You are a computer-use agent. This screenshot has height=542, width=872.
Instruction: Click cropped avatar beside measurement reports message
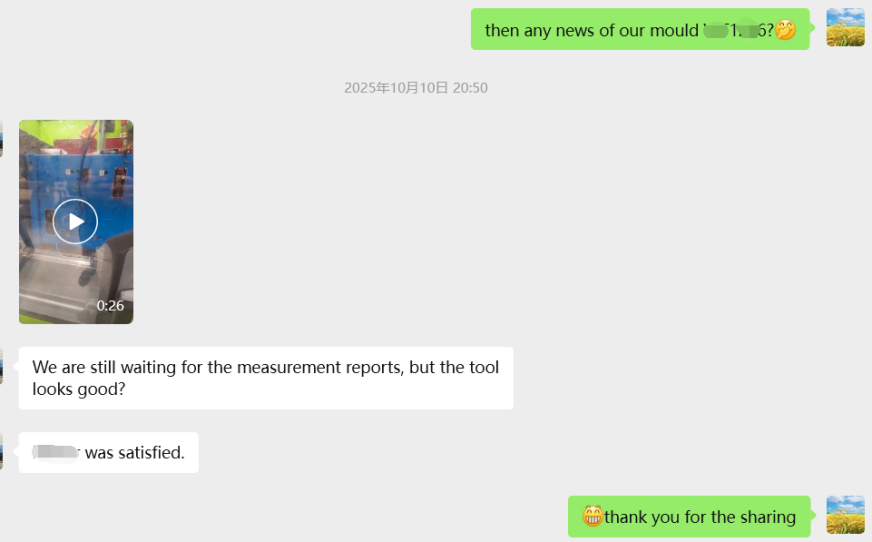click(x=1, y=366)
